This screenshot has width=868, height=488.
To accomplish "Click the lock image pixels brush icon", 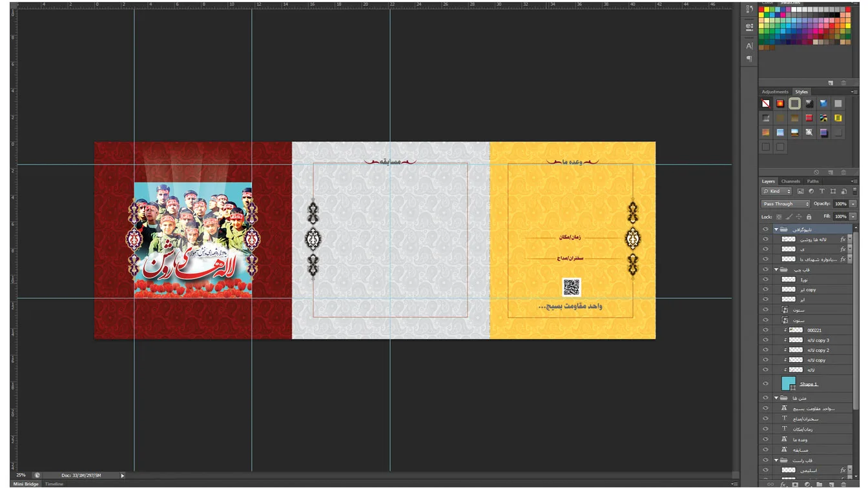I will [789, 217].
